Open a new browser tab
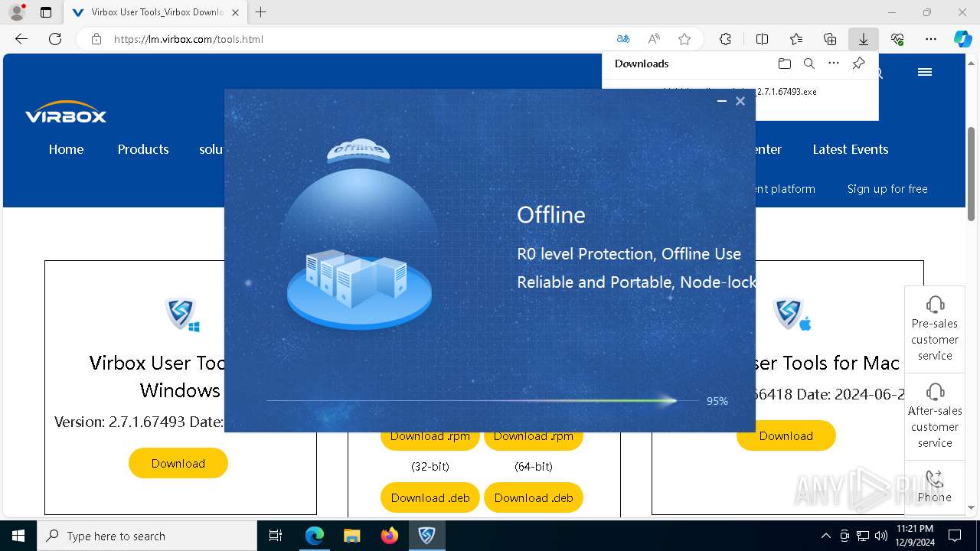Viewport: 980px width, 551px height. (x=261, y=12)
